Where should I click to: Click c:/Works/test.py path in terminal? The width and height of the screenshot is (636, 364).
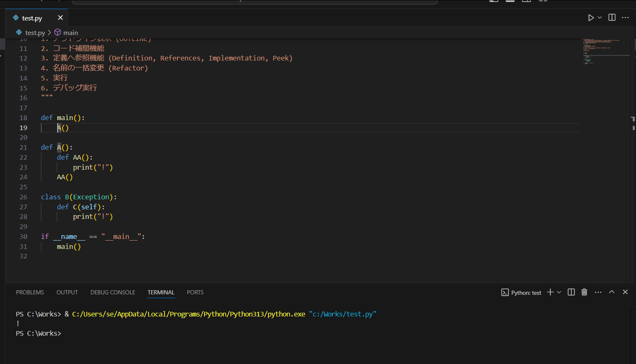tap(343, 314)
